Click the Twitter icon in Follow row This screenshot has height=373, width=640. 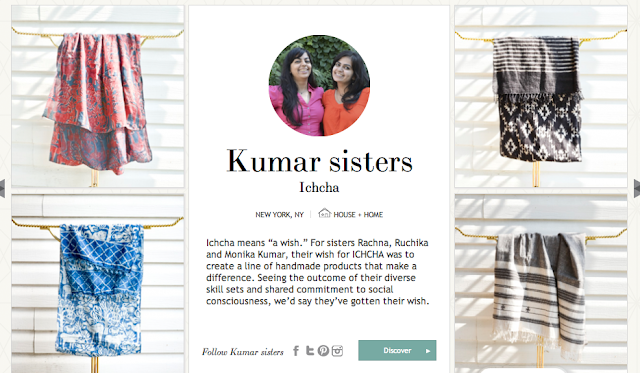click(310, 351)
